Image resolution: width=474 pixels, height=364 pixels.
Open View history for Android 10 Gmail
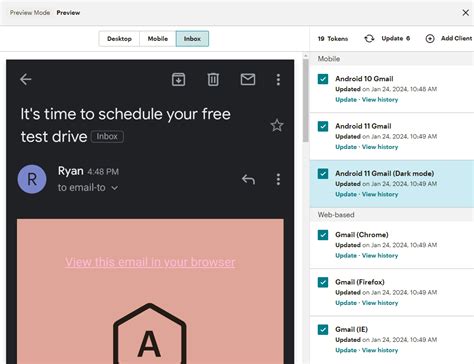pos(380,100)
